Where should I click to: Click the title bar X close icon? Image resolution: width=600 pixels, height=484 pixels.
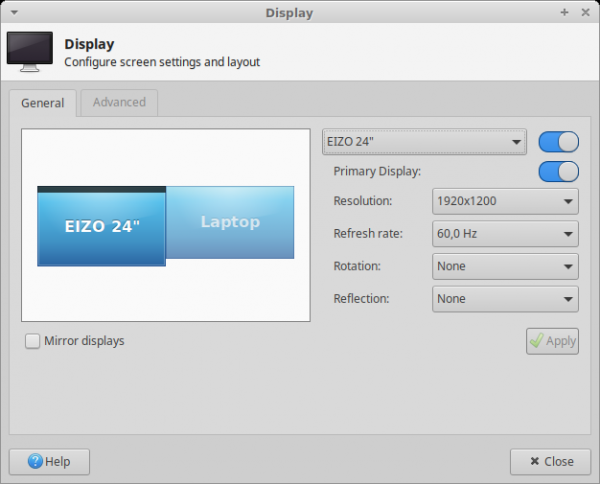[584, 13]
